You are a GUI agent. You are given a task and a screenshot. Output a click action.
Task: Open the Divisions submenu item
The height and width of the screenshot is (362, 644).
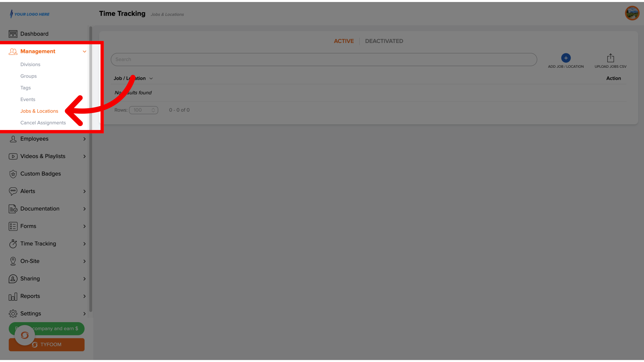pyautogui.click(x=30, y=64)
